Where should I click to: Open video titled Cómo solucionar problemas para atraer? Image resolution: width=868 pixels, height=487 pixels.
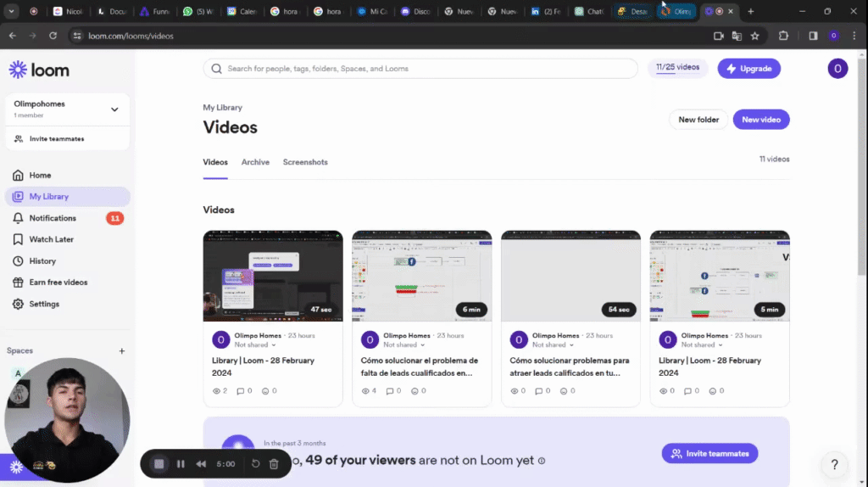(x=569, y=367)
